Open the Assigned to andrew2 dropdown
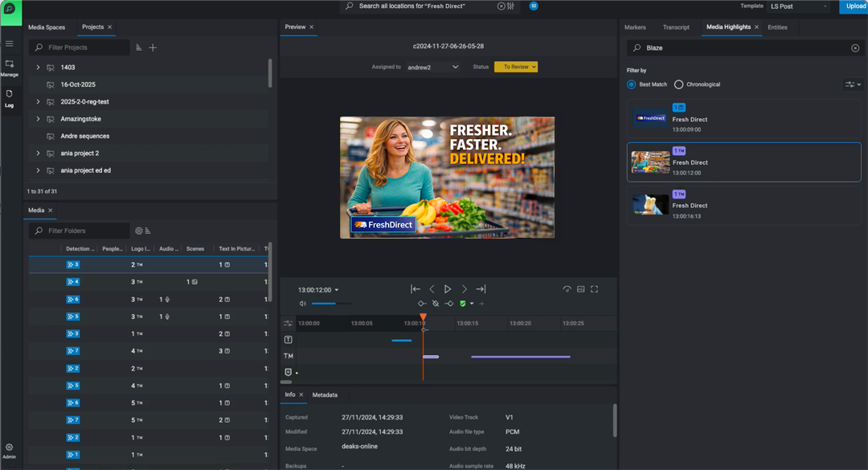 pyautogui.click(x=432, y=67)
